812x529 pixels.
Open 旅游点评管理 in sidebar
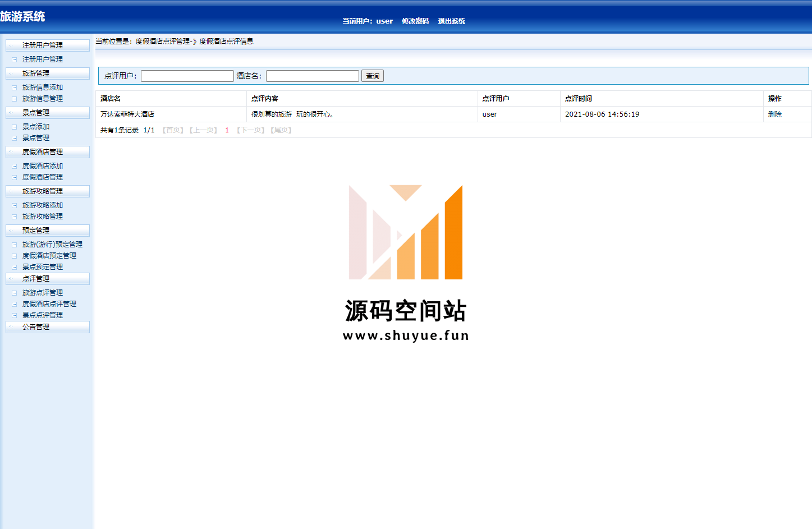(43, 292)
